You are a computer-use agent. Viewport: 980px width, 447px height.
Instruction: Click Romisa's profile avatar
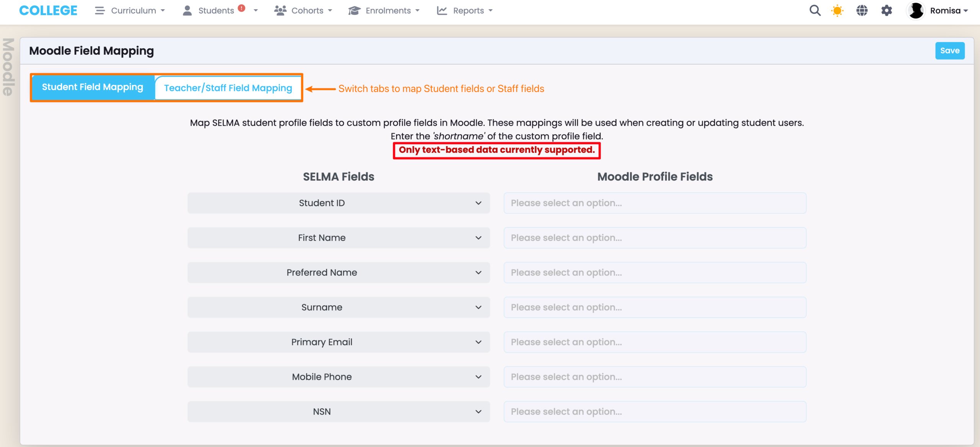916,10
